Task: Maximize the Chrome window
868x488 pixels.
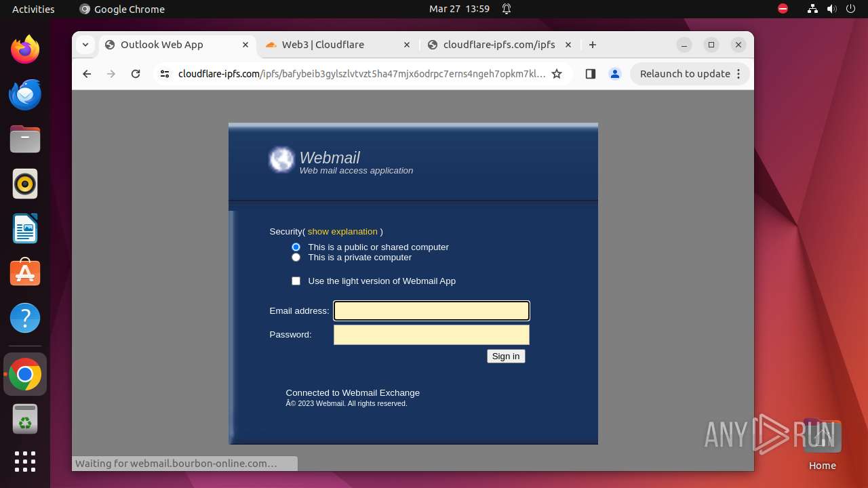Action: coord(711,45)
